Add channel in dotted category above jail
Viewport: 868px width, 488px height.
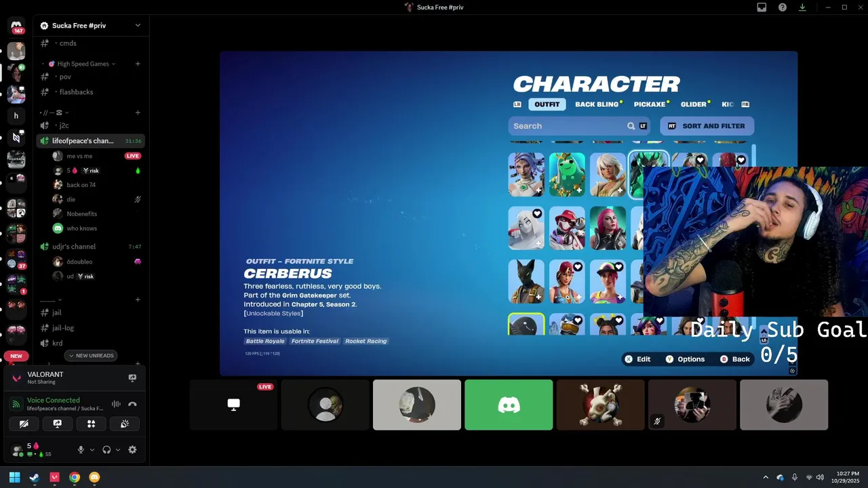point(138,300)
